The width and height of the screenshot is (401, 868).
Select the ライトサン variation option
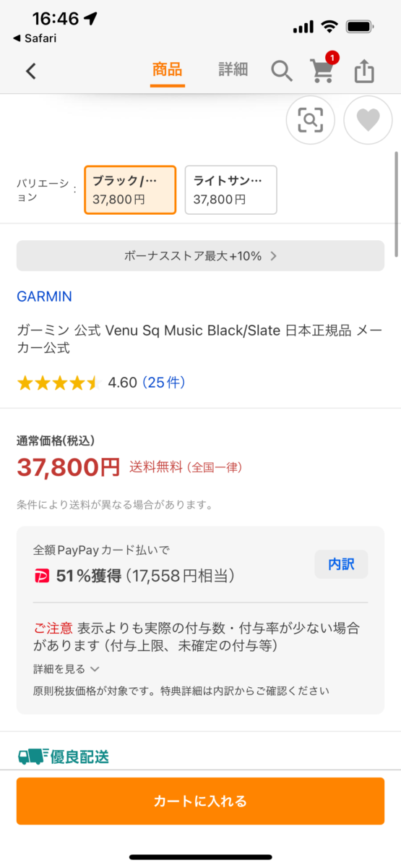[230, 190]
